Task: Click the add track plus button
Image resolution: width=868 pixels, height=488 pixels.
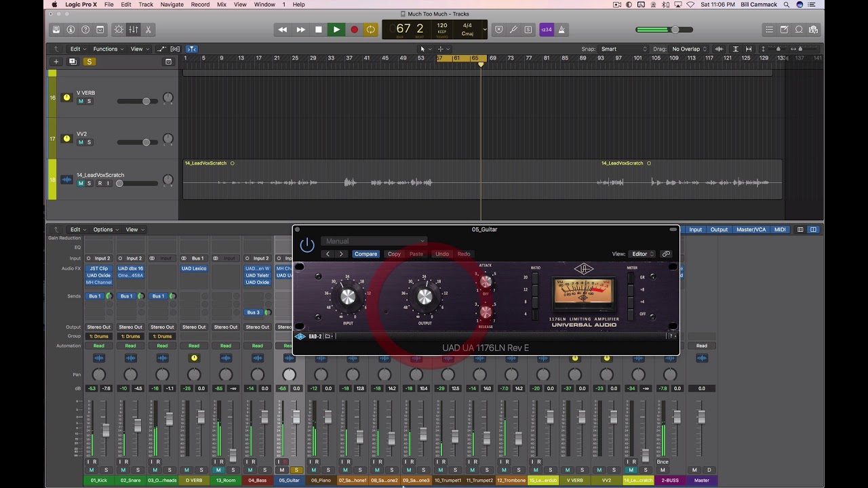Action: click(56, 62)
